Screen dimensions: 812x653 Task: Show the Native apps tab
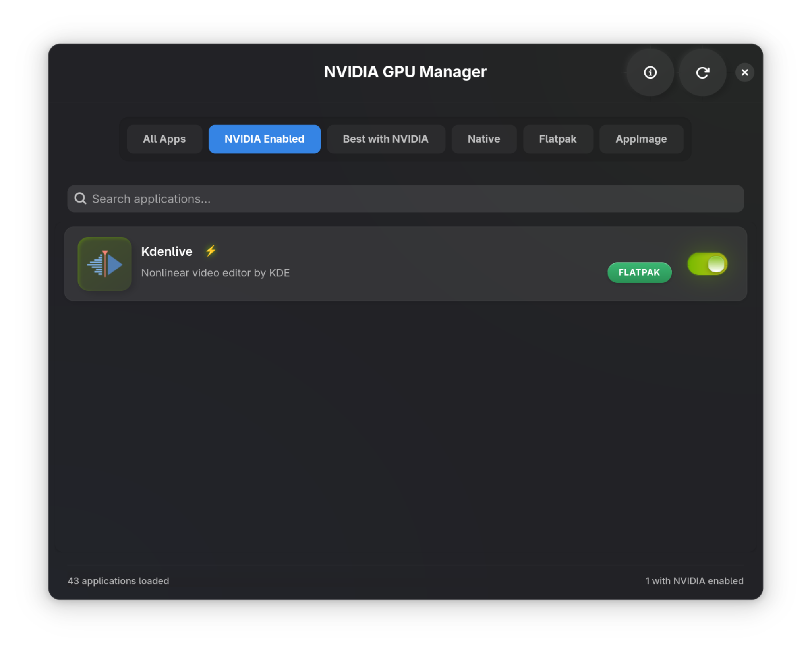[483, 139]
